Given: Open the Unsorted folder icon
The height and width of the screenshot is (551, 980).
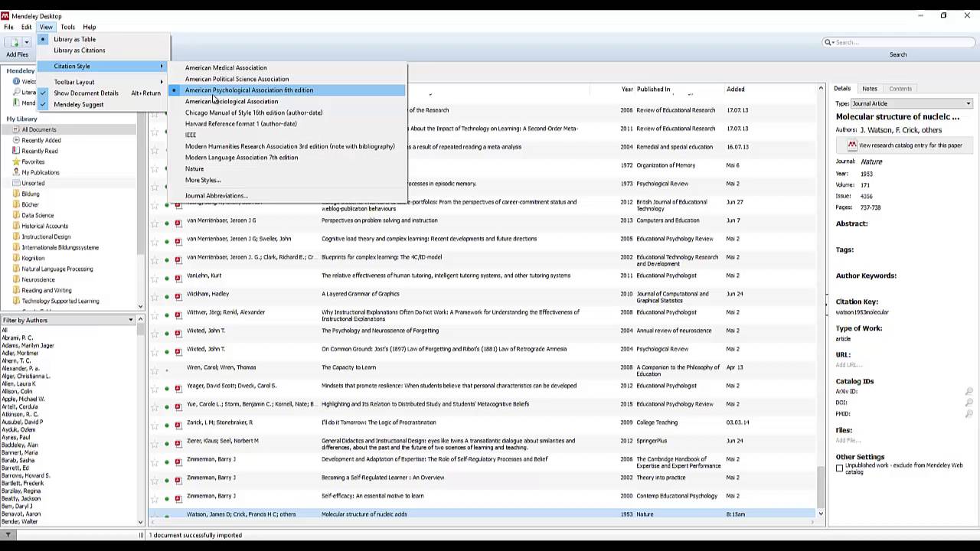Looking at the screenshot, I should (x=16, y=184).
